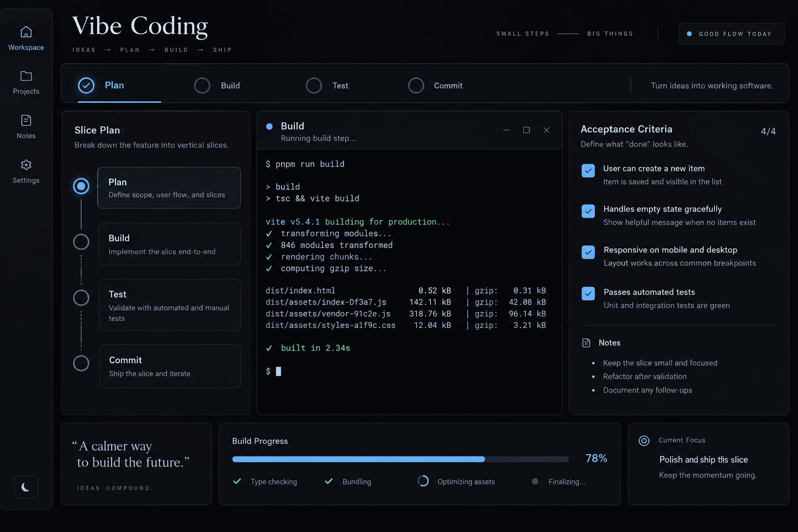Click the terminal prompt cursor line

273,371
